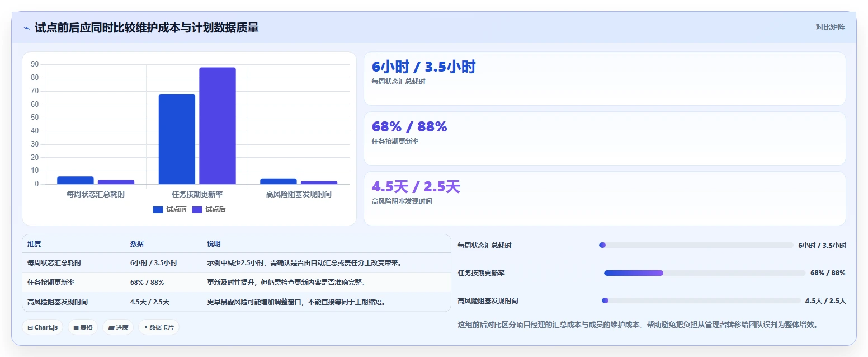This screenshot has width=868, height=357.
Task: Click the Chart.js tag chip
Action: tap(43, 327)
